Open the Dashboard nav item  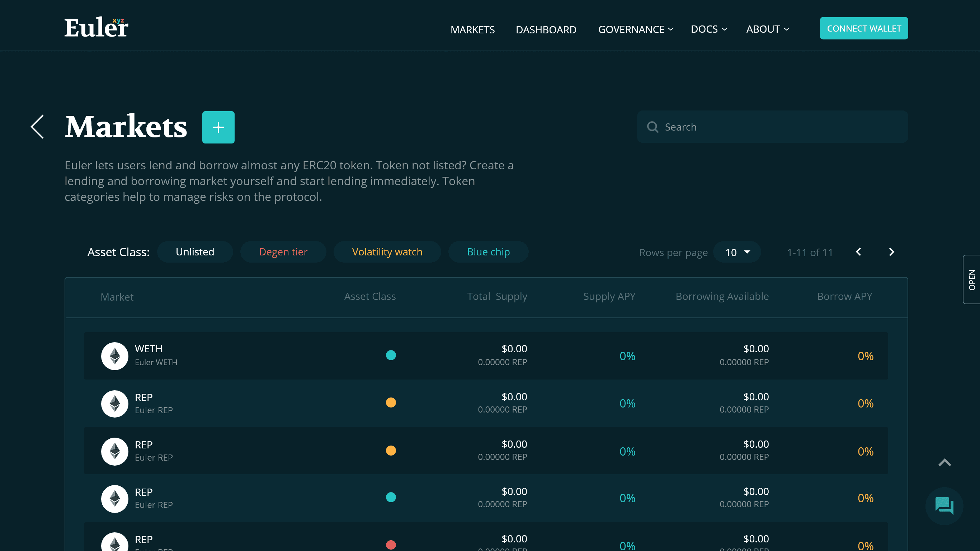tap(546, 30)
